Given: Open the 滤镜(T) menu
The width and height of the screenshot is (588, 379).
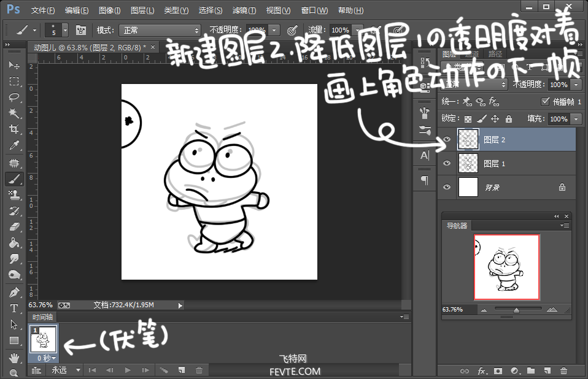Looking at the screenshot, I should click(244, 10).
